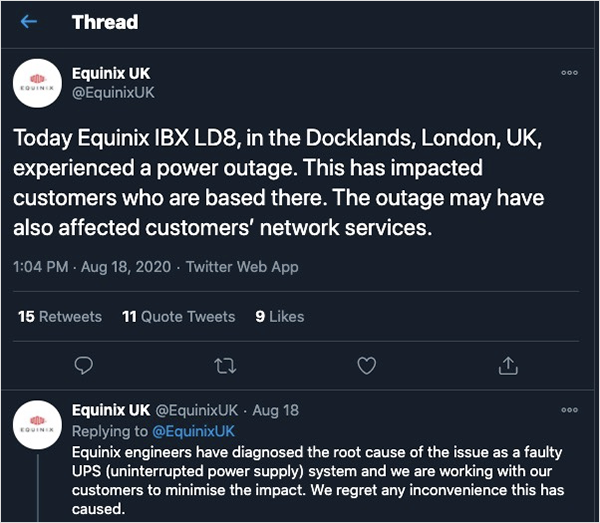This screenshot has height=523, width=600.
Task: Like the power outage tweet
Action: (x=367, y=366)
